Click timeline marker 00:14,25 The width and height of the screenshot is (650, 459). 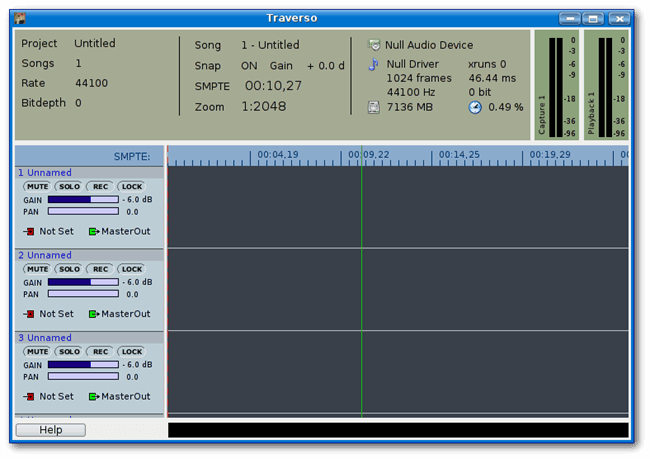(x=459, y=155)
